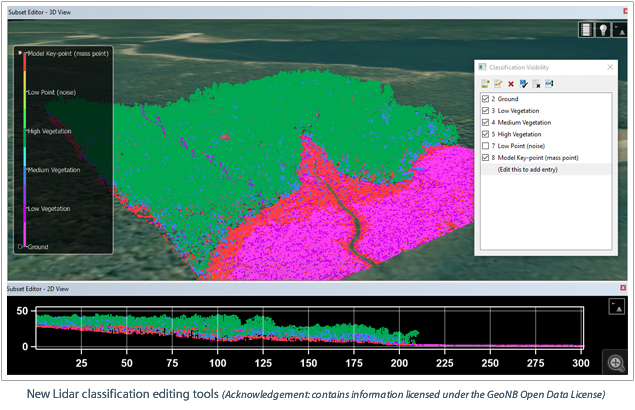Click the zoom extents icon in 2D view

[617, 363]
